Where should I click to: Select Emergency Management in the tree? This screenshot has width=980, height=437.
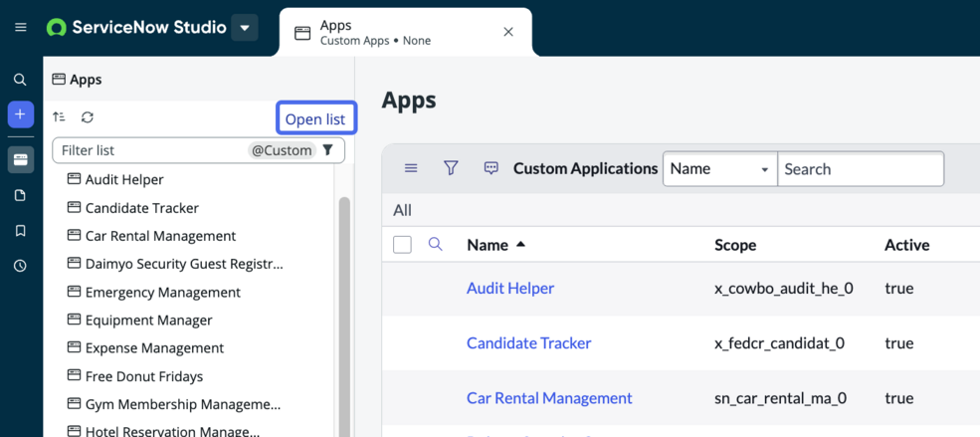(163, 293)
